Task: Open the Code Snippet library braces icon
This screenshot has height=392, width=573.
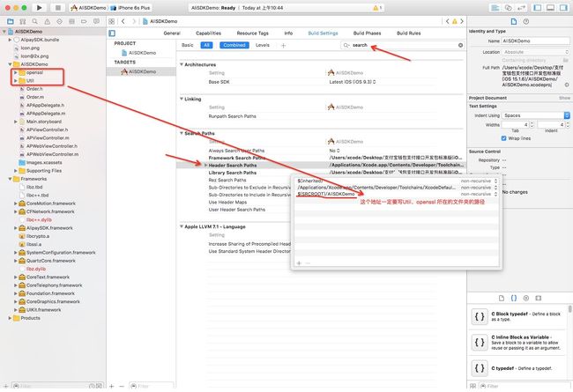Action: click(x=514, y=298)
